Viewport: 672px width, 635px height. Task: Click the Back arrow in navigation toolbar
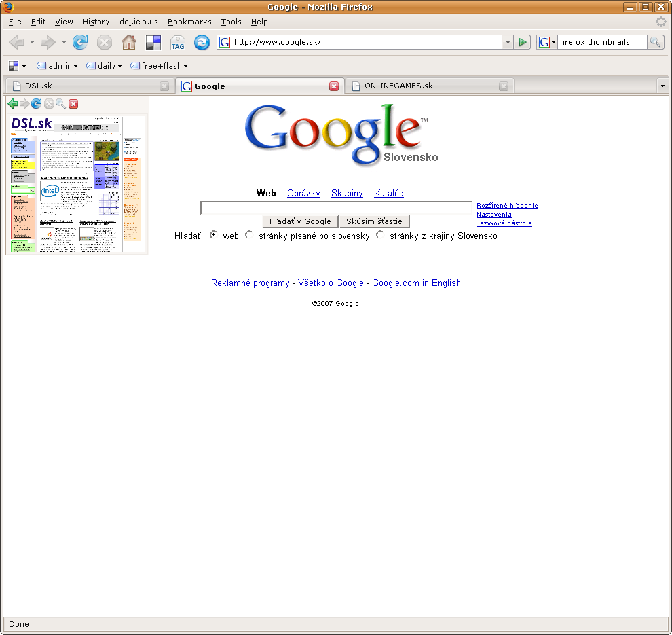point(17,42)
